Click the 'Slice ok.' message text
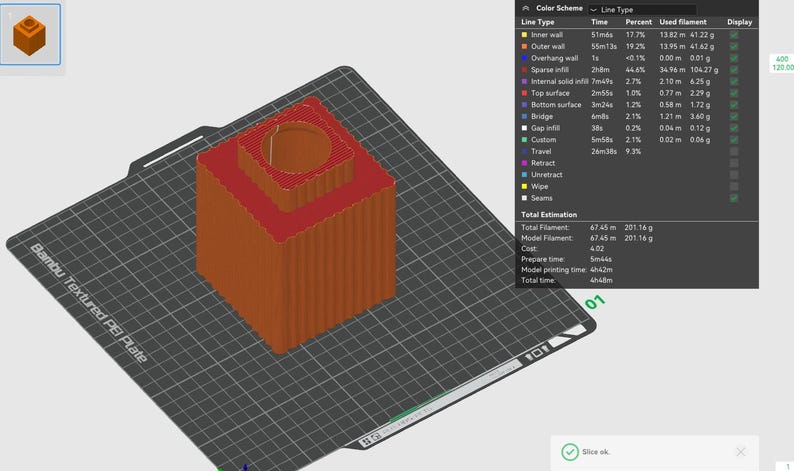 click(596, 452)
